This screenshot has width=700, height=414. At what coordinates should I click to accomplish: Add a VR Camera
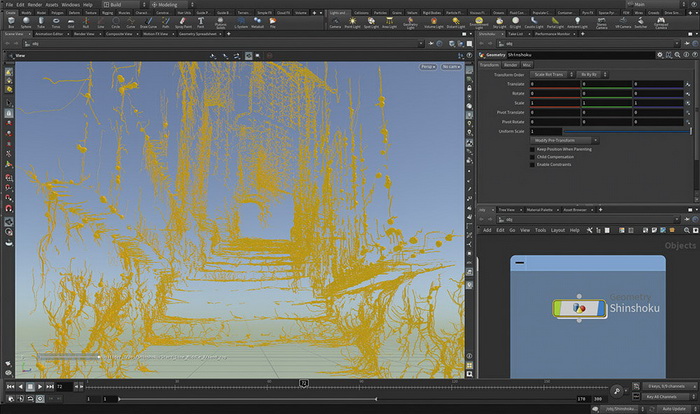coord(623,23)
